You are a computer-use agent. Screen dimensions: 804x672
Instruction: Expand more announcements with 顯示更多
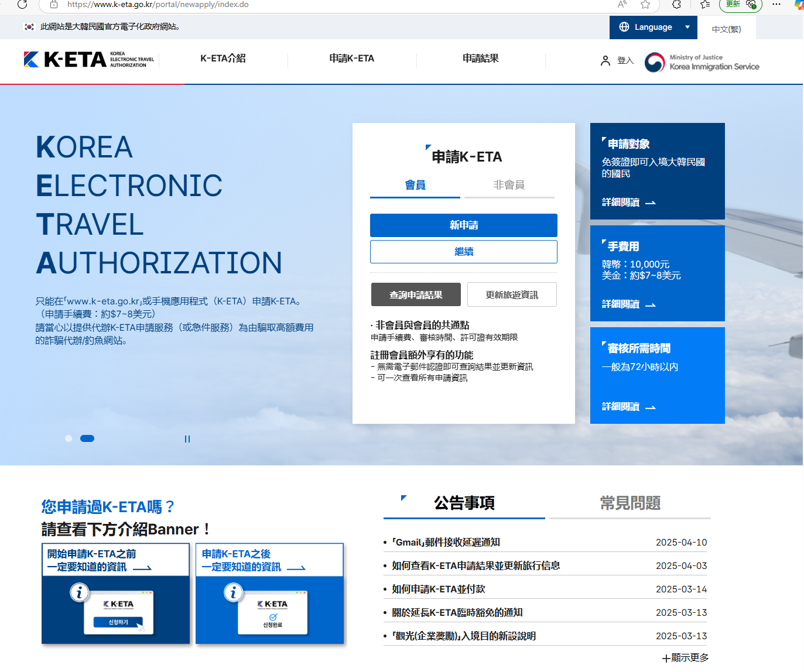click(x=685, y=658)
